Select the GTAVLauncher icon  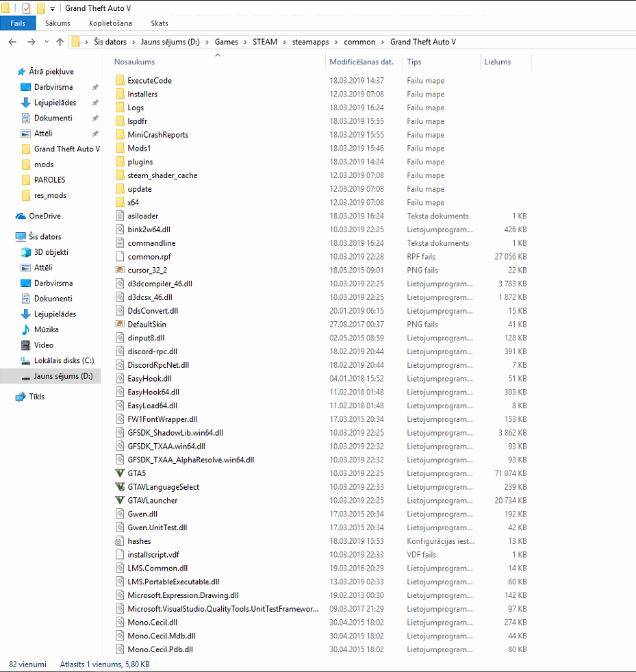pos(120,500)
